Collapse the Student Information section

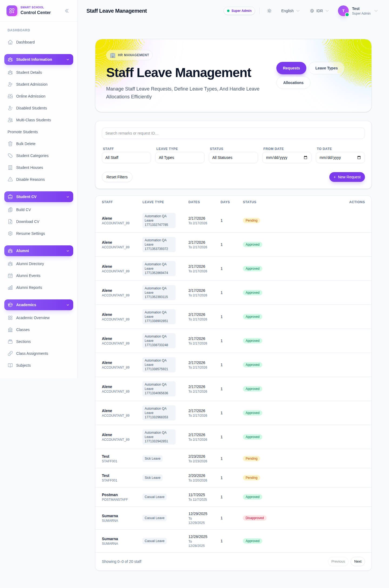(39, 59)
